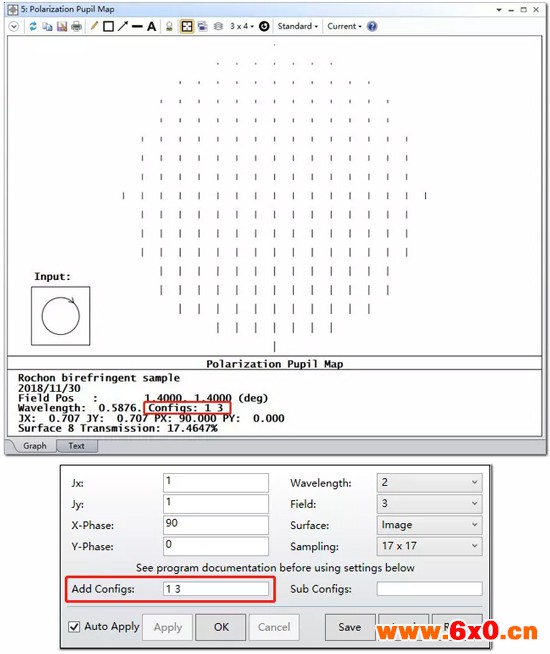Toggle the window lock icon
Viewport: 550px width, 654px height.
[169, 26]
